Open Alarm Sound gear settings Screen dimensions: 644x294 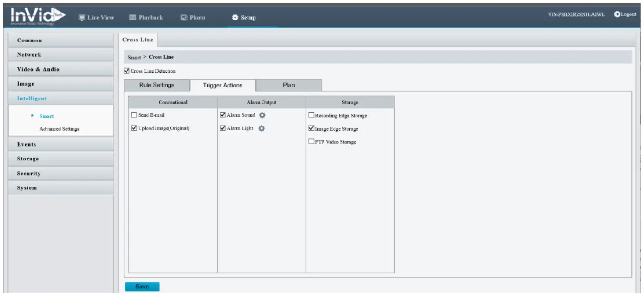point(262,115)
